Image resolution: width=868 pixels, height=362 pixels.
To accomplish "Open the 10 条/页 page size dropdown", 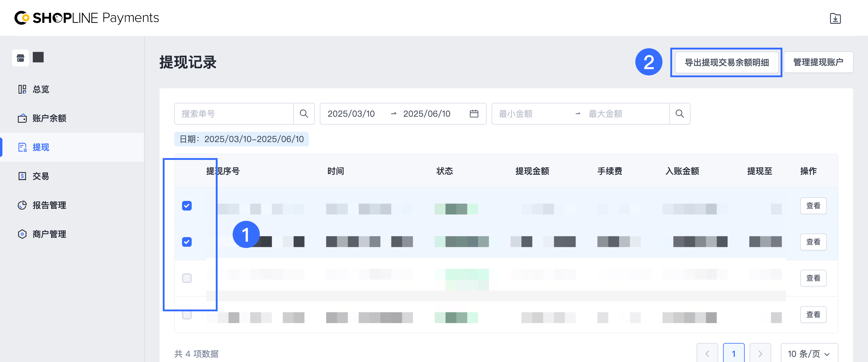I will click(809, 354).
